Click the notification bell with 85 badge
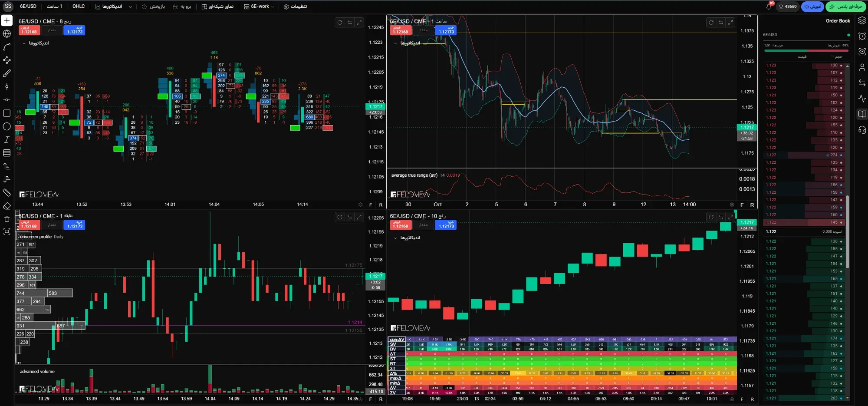This screenshot has height=406, width=868. click(x=769, y=7)
